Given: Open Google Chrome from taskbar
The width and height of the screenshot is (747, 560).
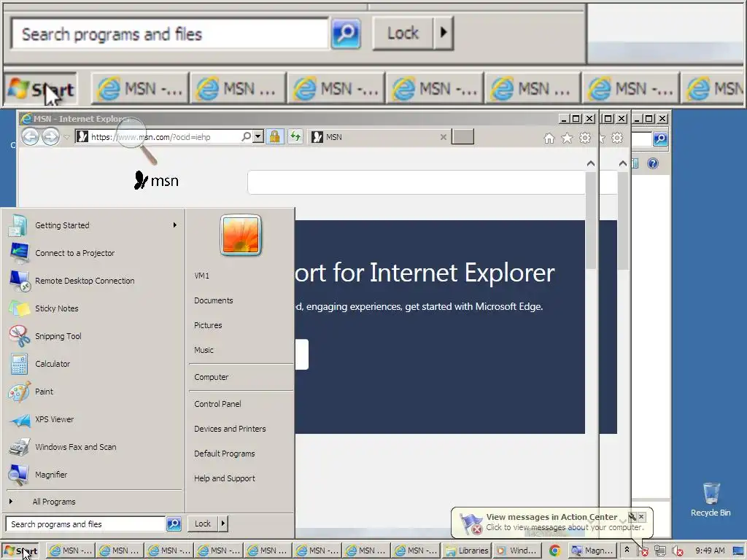Looking at the screenshot, I should pyautogui.click(x=554, y=551).
